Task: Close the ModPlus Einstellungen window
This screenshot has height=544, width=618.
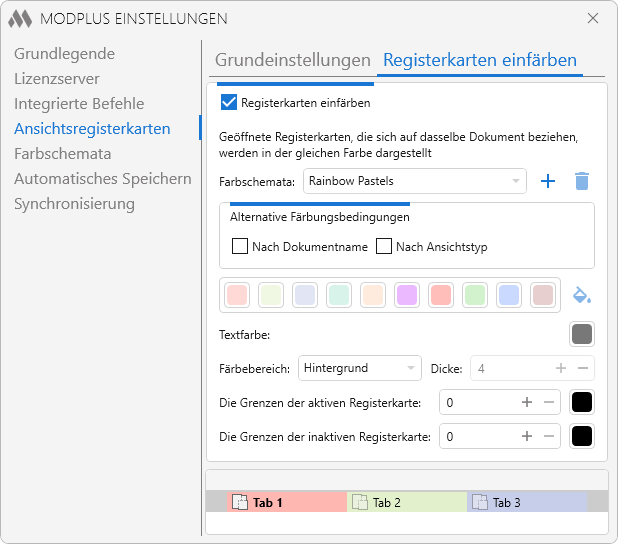Action: point(593,18)
